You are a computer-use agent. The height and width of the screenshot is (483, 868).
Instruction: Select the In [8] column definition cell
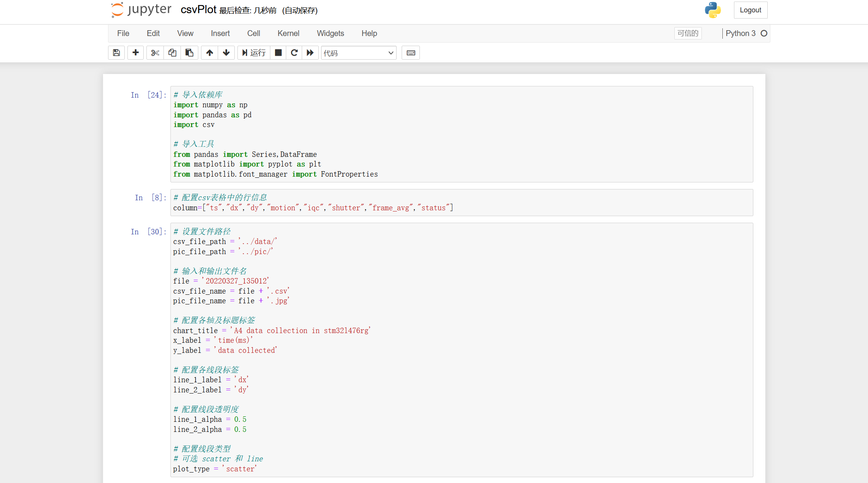[462, 203]
